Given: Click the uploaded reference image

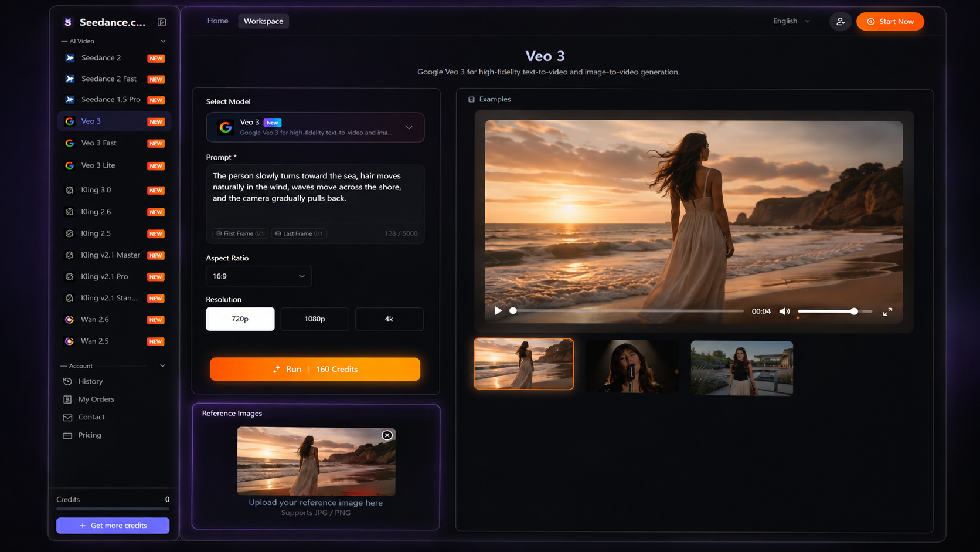Looking at the screenshot, I should [316, 462].
